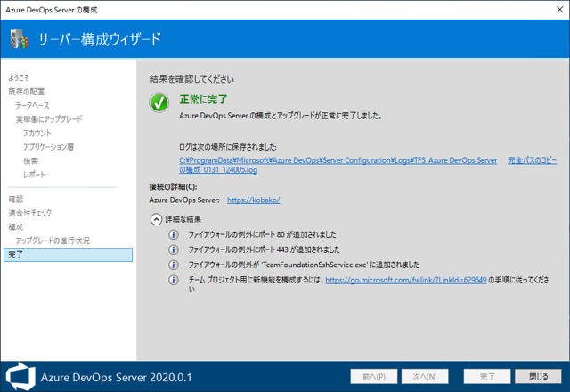Click 完全パスのコピー link
Image resolution: width=570 pixels, height=392 pixels.
point(533,160)
